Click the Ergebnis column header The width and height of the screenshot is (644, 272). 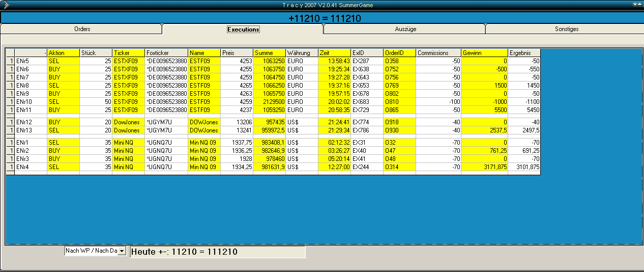(524, 53)
